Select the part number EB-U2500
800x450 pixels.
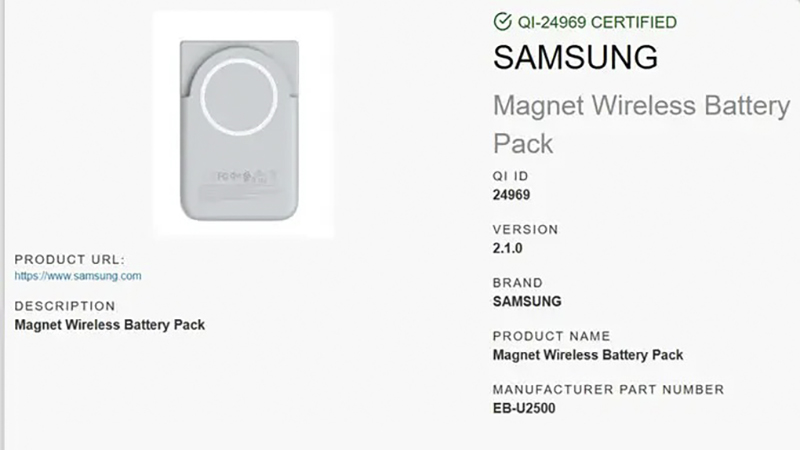tap(525, 408)
